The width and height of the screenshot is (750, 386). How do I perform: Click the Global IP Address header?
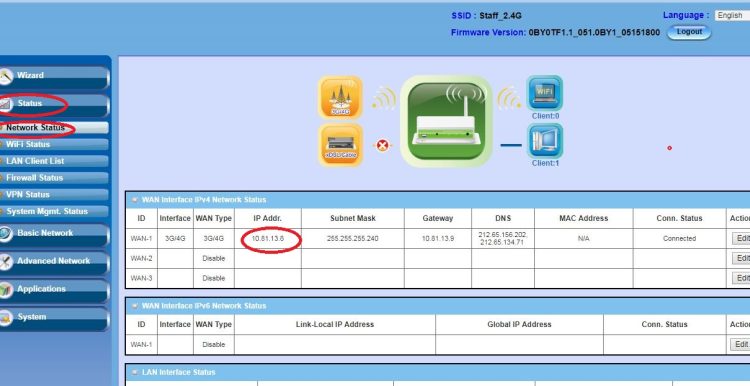519,324
